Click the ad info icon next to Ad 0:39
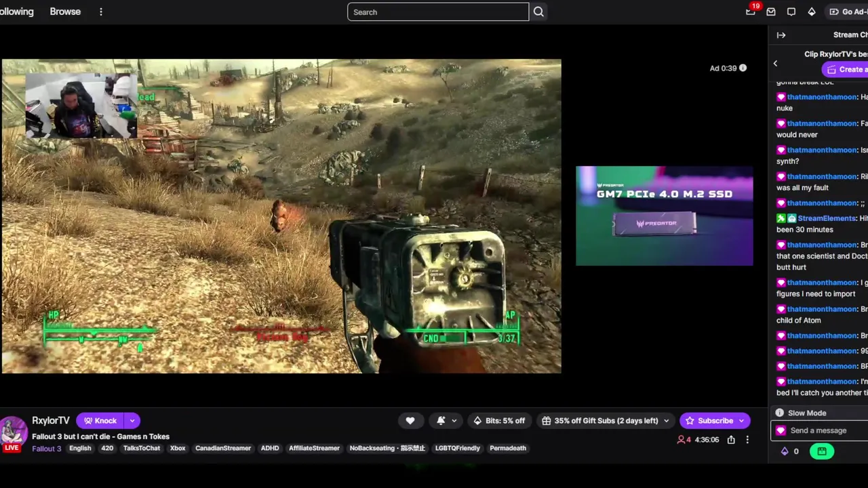Image resolution: width=868 pixels, height=488 pixels. [743, 68]
